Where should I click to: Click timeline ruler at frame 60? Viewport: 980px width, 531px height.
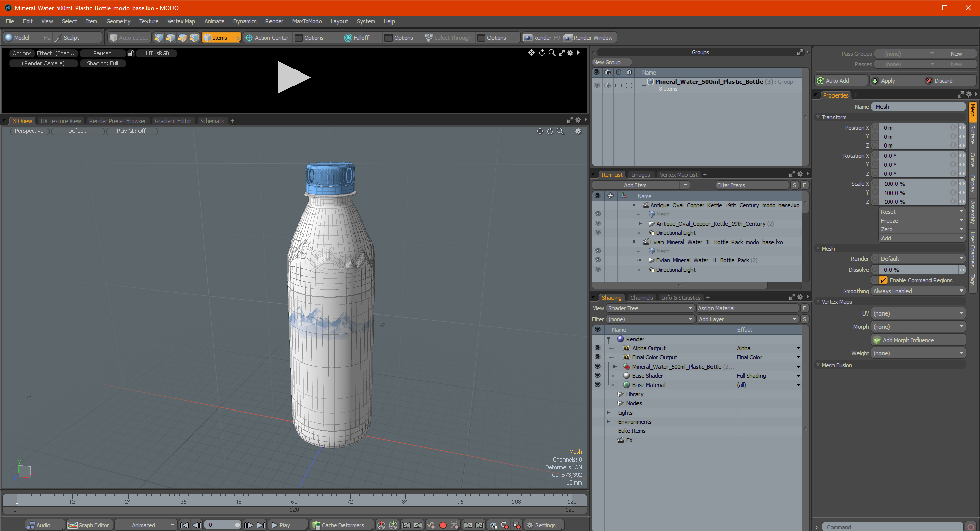click(294, 502)
